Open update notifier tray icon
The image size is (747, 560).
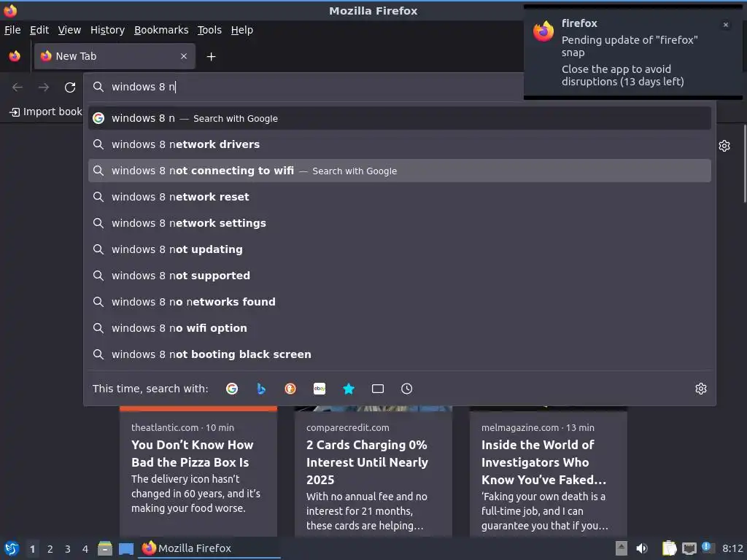708,548
